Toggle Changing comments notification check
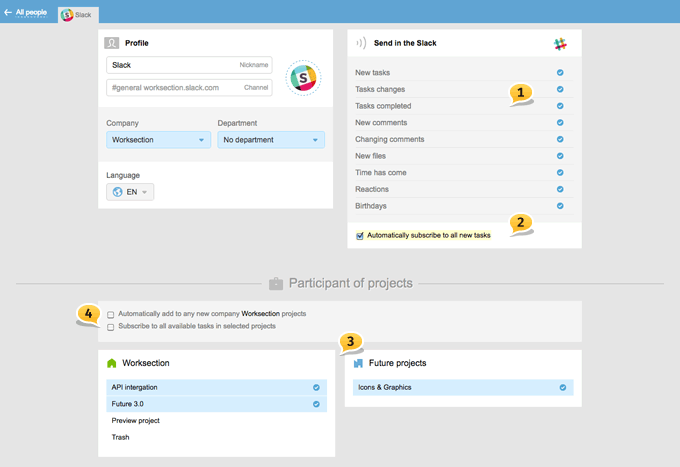 [x=560, y=139]
